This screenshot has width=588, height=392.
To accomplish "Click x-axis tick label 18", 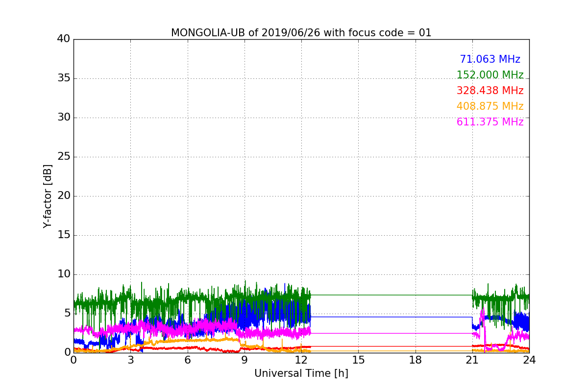I will [415, 360].
